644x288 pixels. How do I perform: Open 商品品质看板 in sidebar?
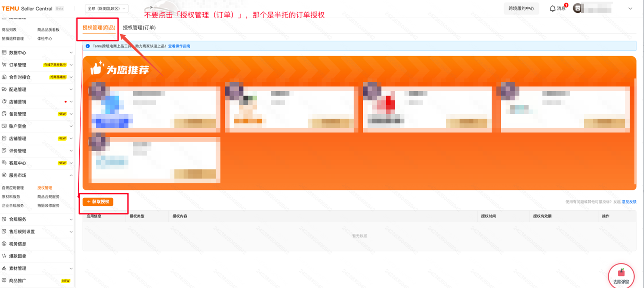coord(48,30)
